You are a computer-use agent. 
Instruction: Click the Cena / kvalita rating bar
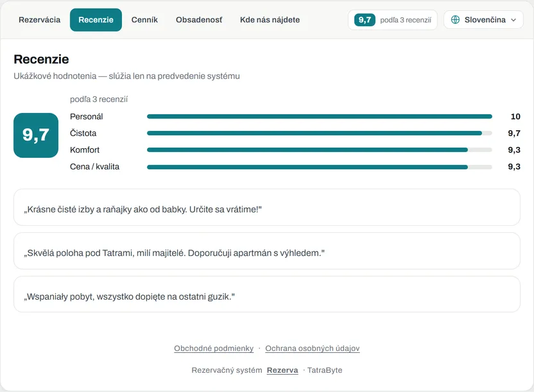320,167
